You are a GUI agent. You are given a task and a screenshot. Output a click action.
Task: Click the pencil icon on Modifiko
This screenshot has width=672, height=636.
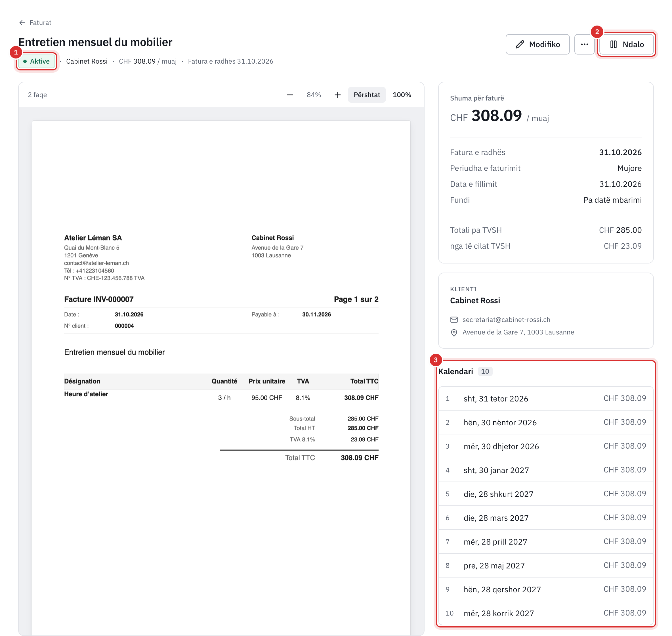520,44
